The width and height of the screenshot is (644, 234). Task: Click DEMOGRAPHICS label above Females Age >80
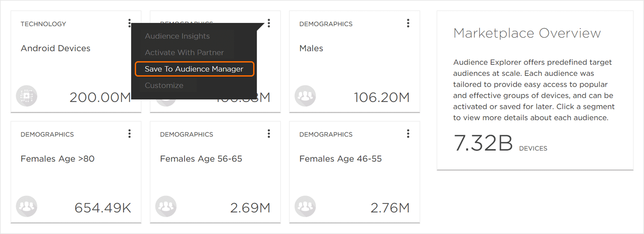(47, 135)
